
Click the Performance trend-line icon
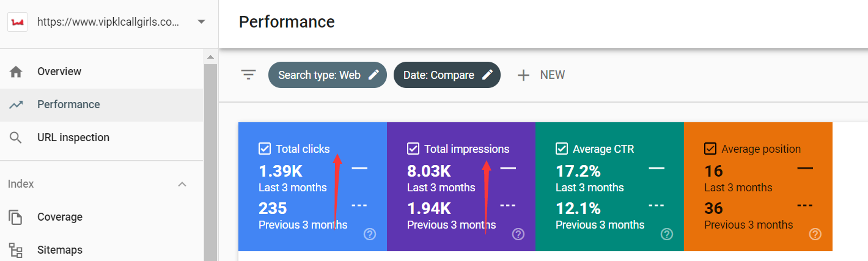(17, 105)
